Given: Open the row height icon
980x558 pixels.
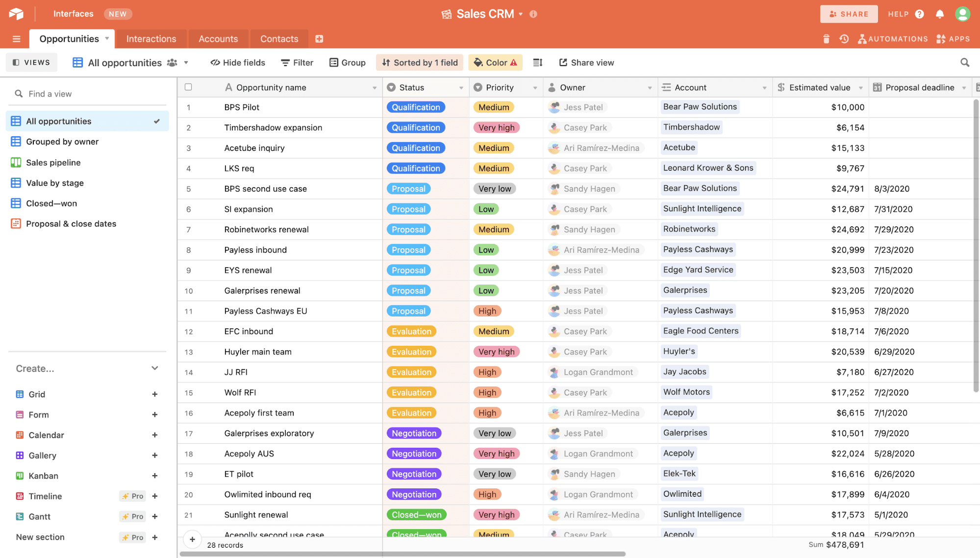Looking at the screenshot, I should pos(538,62).
